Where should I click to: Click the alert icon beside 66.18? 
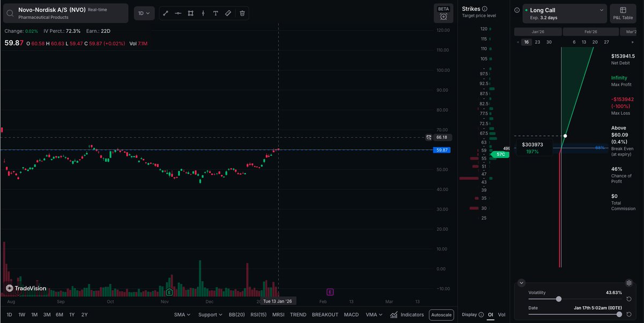coord(429,137)
